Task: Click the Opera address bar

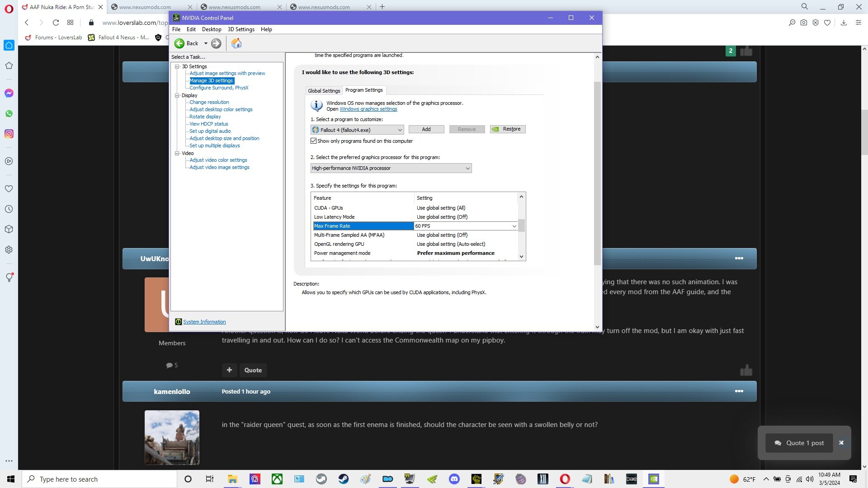Action: (135, 23)
